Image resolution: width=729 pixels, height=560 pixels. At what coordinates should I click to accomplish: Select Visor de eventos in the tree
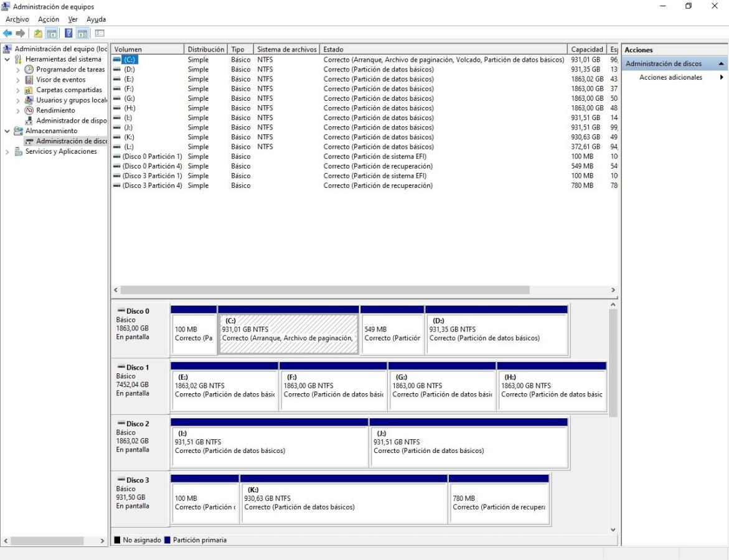60,80
